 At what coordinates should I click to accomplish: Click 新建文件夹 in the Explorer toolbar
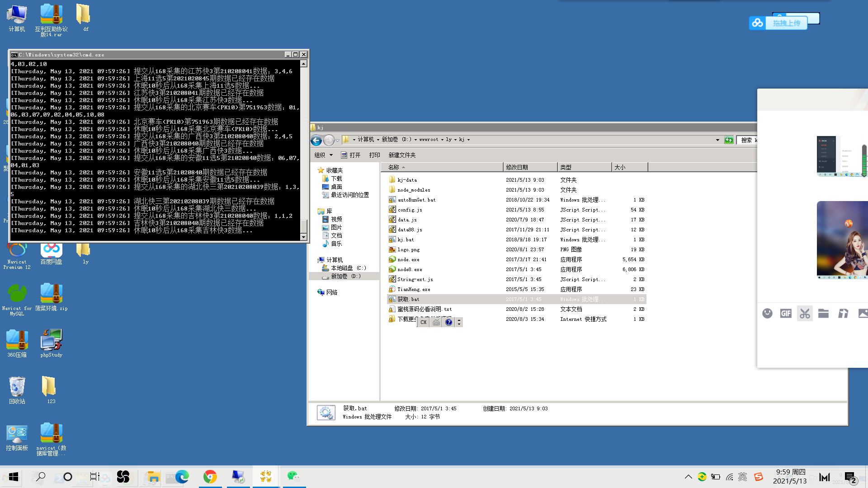click(x=402, y=155)
